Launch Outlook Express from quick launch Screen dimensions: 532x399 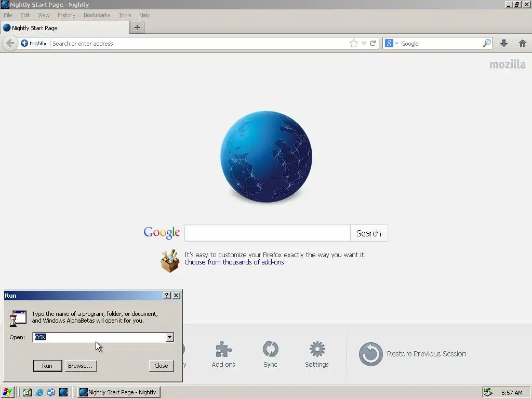(x=51, y=392)
